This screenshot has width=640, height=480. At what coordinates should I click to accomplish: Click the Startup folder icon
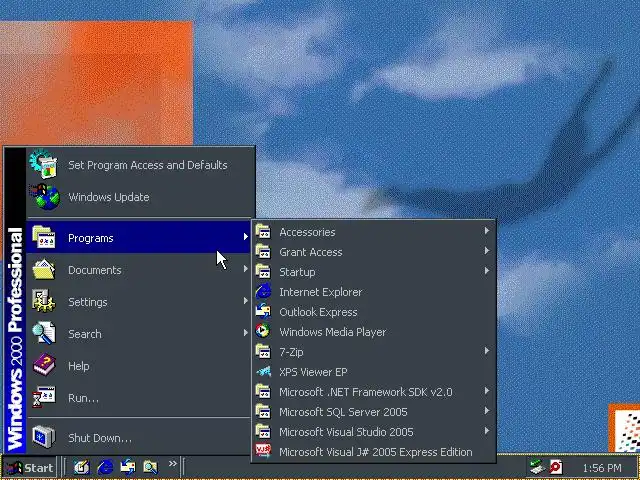point(263,271)
